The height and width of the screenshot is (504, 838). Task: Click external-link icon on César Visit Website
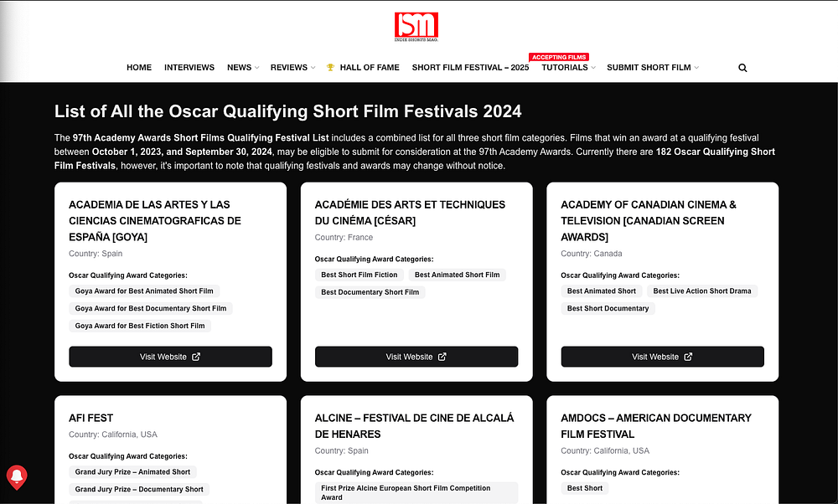pyautogui.click(x=442, y=357)
